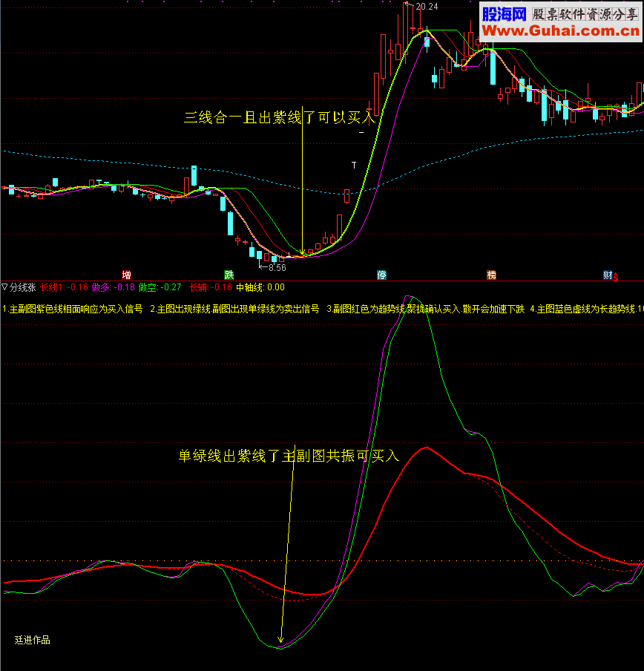Select the 长辅 indicator value label
Screen dimensions: 644x671
211,287
